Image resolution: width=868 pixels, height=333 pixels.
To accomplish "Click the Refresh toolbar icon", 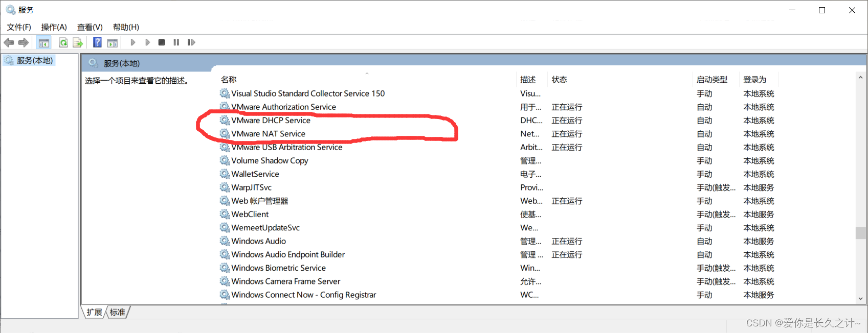I will point(63,42).
